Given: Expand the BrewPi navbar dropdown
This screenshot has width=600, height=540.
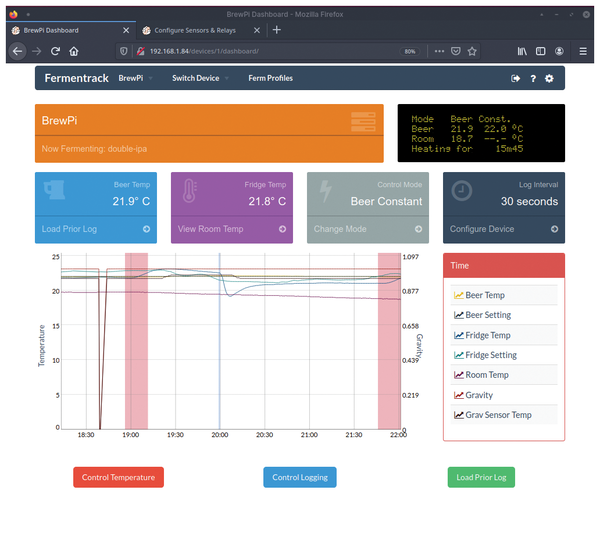Looking at the screenshot, I should click(135, 78).
